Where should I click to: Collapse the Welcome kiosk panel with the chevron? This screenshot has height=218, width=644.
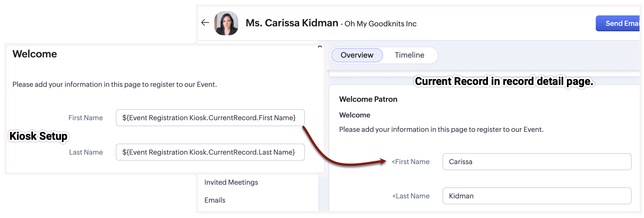coord(320,46)
